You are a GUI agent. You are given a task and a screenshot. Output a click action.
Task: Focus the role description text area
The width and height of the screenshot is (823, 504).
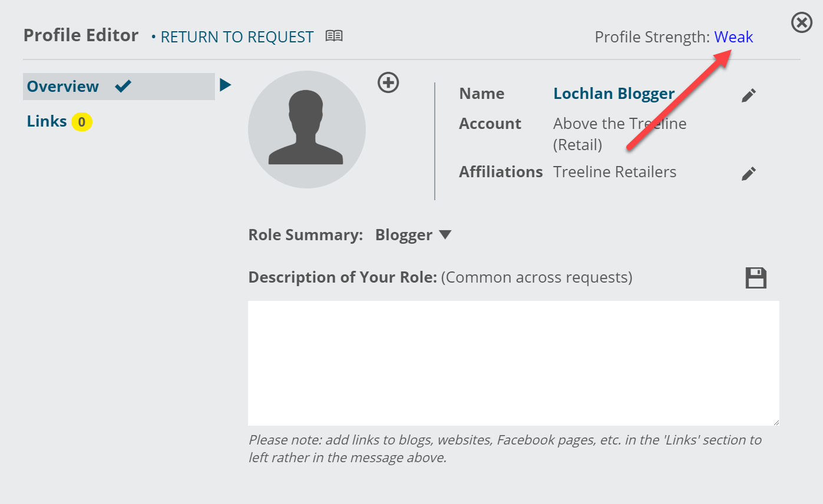pyautogui.click(x=514, y=363)
